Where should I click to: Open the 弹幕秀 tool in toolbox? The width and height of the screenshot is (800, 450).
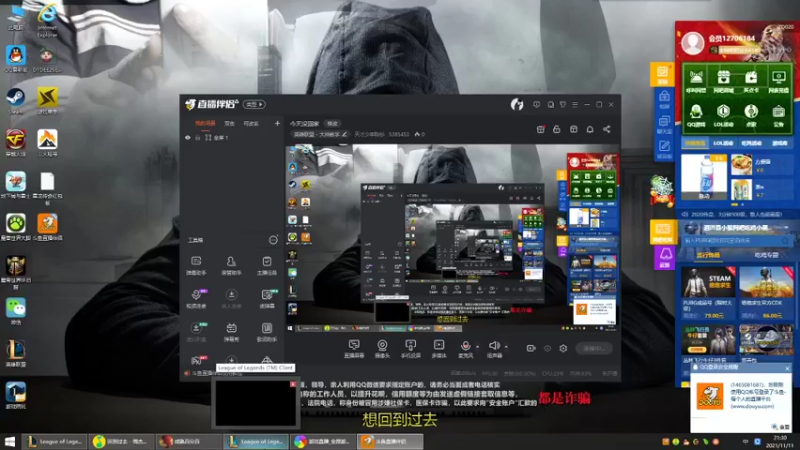[x=231, y=332]
